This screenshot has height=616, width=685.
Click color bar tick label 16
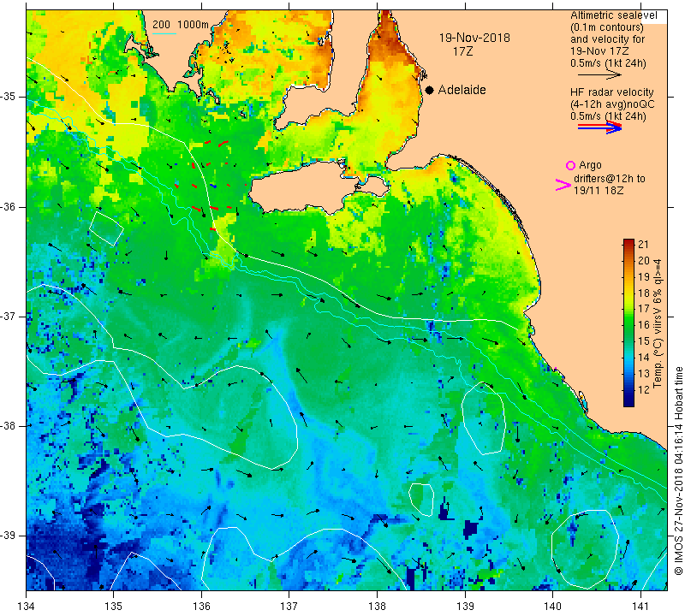(644, 325)
